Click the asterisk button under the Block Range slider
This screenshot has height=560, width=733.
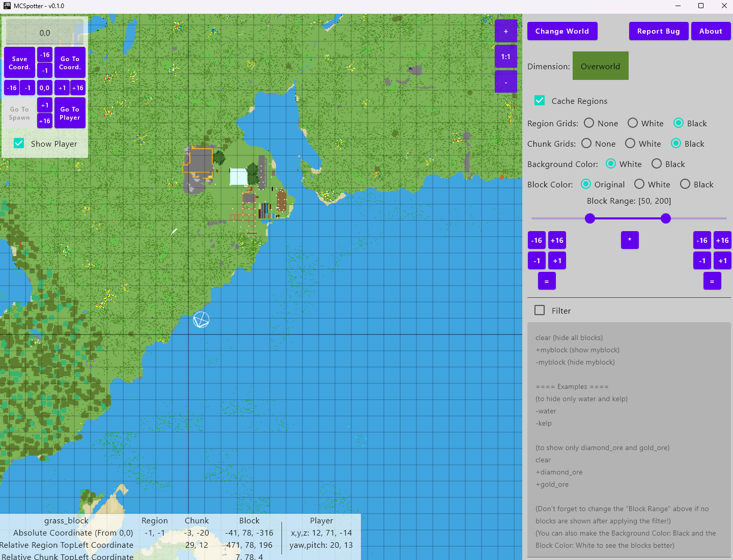pos(630,240)
